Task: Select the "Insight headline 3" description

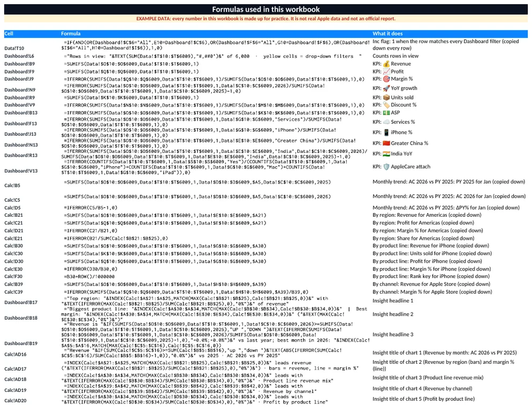Action: (x=393, y=334)
